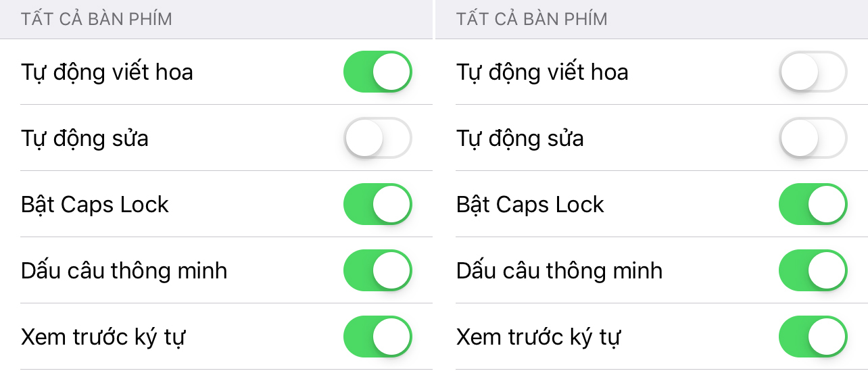Tap Xem trước ký tự label, right panel
This screenshot has width=868, height=371.
(x=538, y=337)
